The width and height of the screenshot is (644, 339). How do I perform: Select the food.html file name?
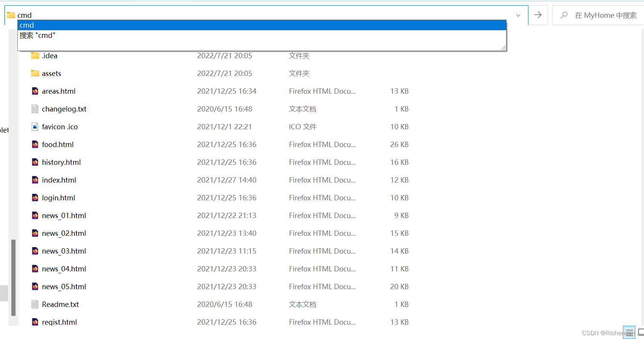point(58,144)
